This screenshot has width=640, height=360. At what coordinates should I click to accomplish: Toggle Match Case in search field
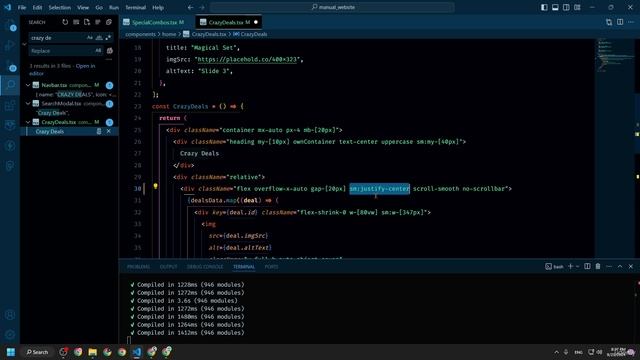pos(90,38)
